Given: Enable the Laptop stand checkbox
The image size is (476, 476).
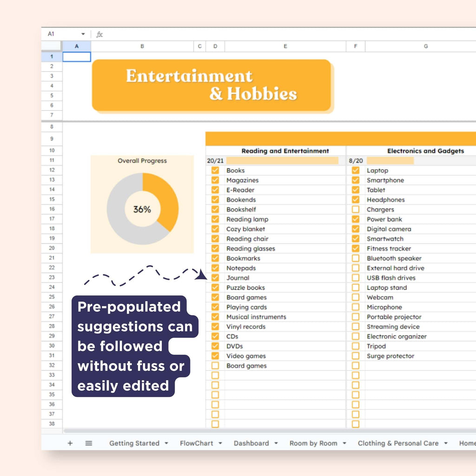Looking at the screenshot, I should point(355,287).
